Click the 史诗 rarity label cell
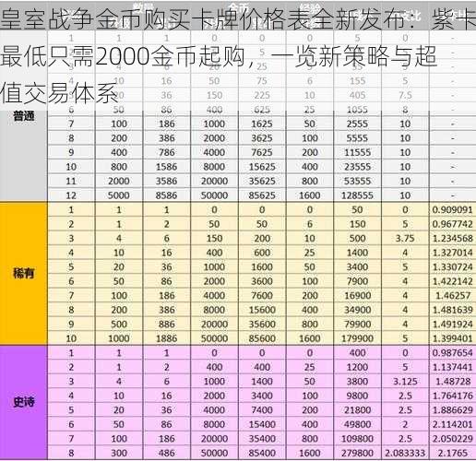Viewport: 476px width, 461px height. click(24, 402)
